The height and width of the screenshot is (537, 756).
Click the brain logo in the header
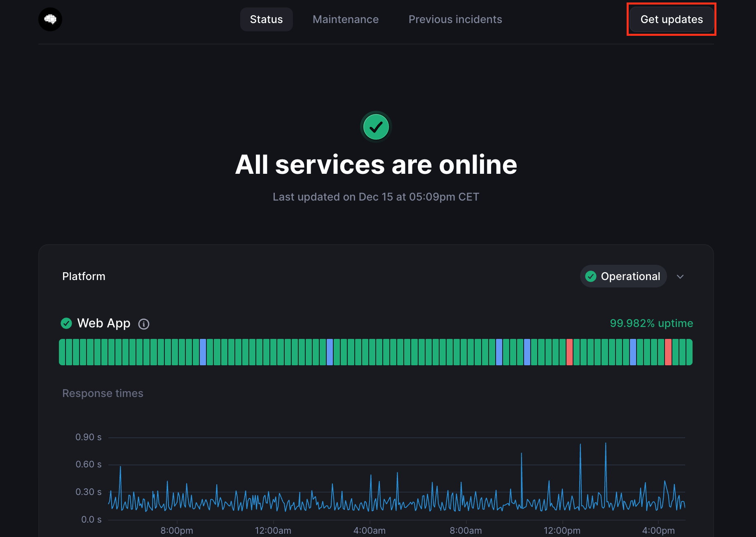pos(50,19)
